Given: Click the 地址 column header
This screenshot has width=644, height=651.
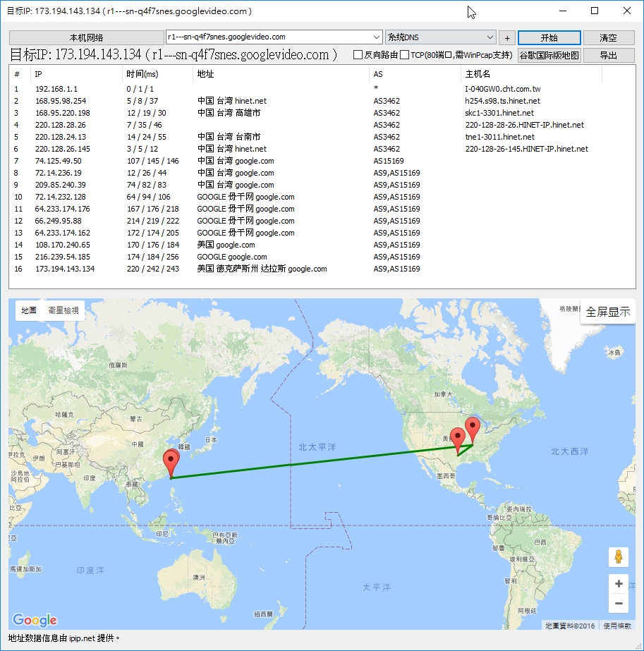Looking at the screenshot, I should [x=281, y=74].
